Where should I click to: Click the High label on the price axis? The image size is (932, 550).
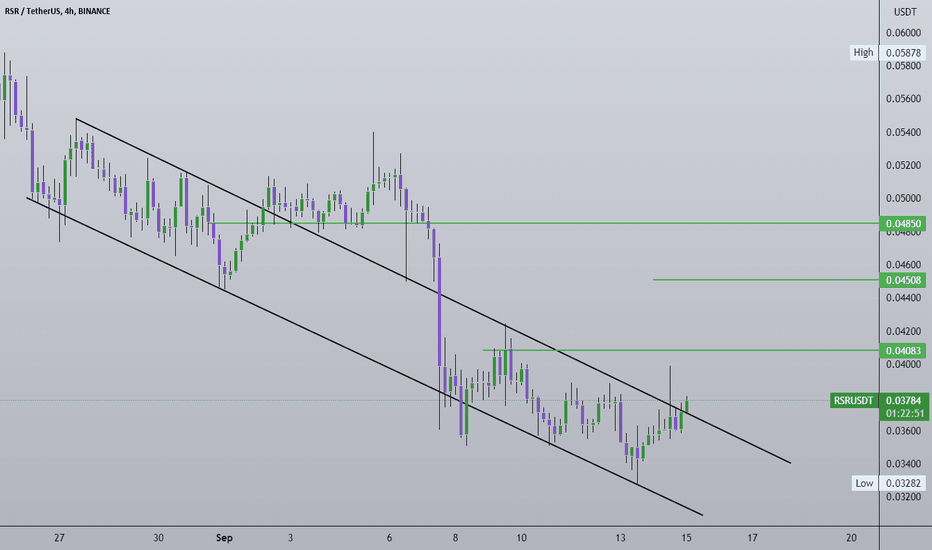(863, 52)
